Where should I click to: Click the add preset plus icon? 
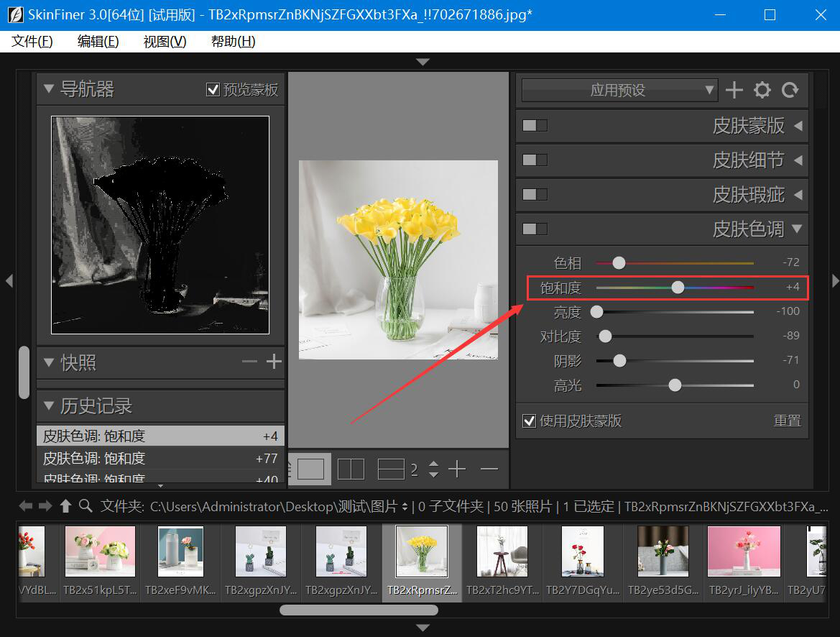pos(734,90)
